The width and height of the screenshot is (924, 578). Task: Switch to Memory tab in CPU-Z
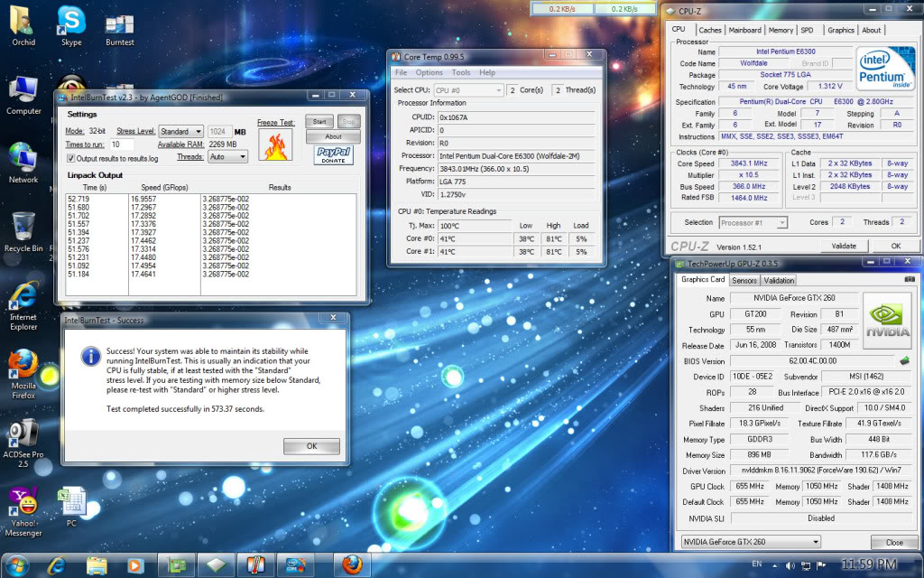(x=781, y=30)
